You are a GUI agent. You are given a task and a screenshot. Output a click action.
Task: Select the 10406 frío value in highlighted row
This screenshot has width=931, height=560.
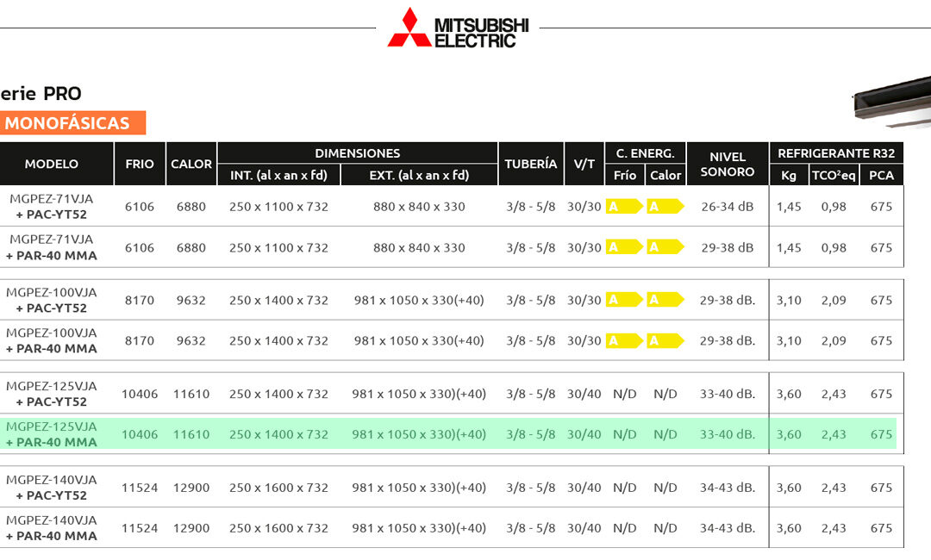point(140,434)
